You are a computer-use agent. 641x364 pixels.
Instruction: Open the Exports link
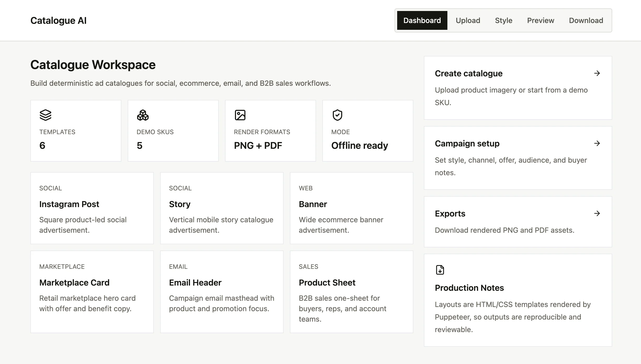(518, 222)
